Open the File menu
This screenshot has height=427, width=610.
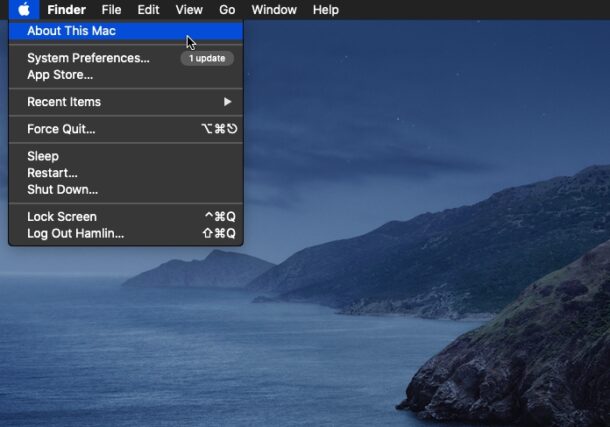click(111, 10)
